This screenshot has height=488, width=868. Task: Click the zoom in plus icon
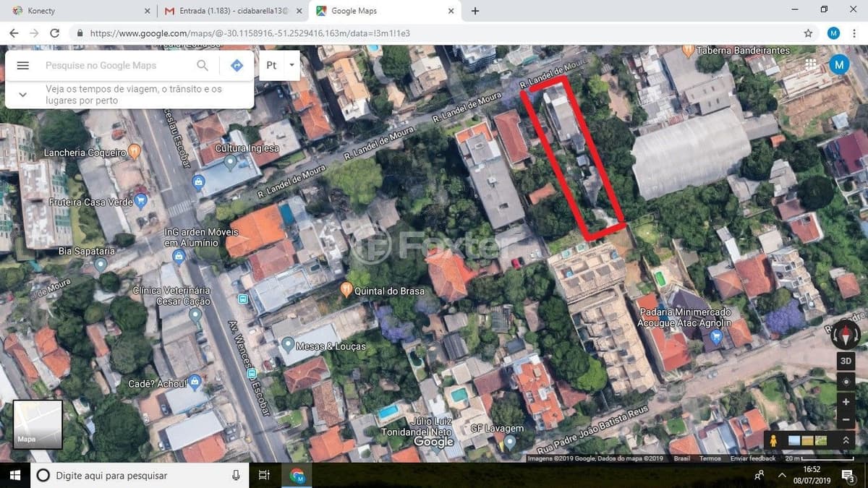[x=846, y=401]
